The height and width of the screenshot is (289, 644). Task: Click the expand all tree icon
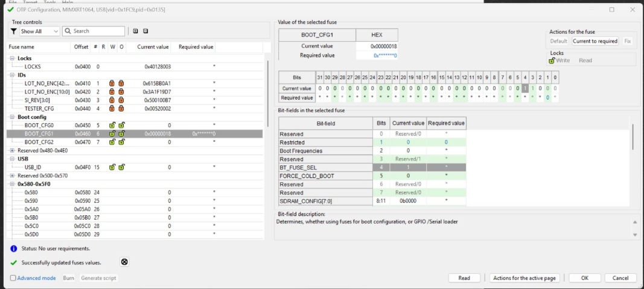(x=135, y=31)
